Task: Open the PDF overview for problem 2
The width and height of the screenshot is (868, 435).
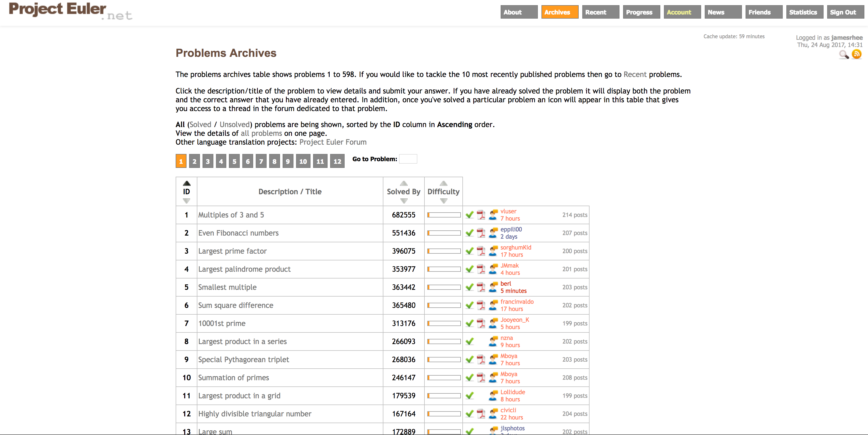Action: click(x=481, y=233)
